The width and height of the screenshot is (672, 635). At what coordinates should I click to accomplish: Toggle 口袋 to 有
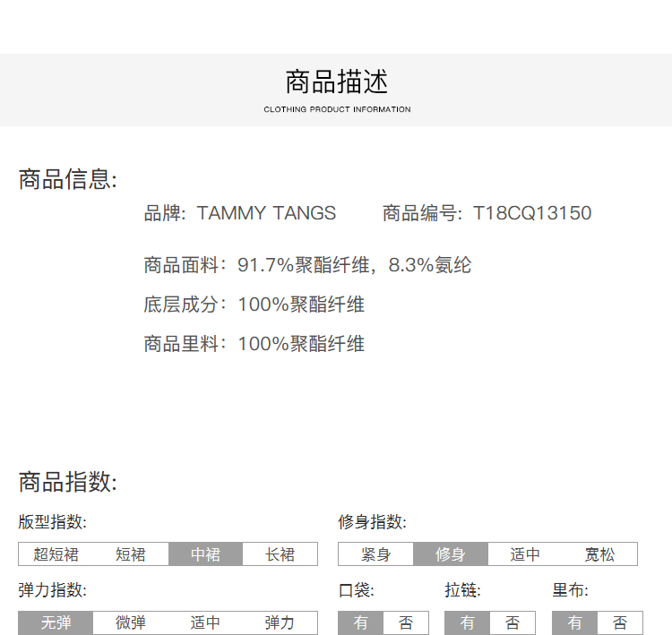[x=361, y=622]
